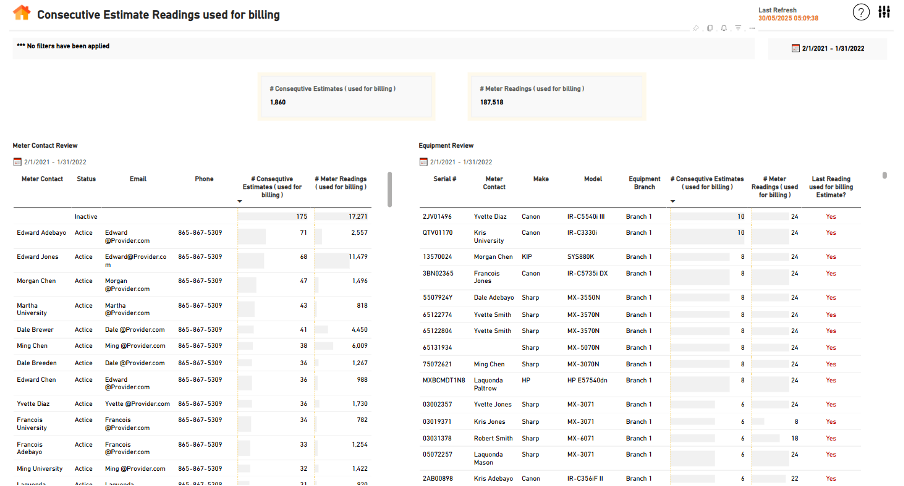Select Yvette Diaz name in Meter Contact Review table
Viewport: 904px width, 486px height.
[33, 404]
